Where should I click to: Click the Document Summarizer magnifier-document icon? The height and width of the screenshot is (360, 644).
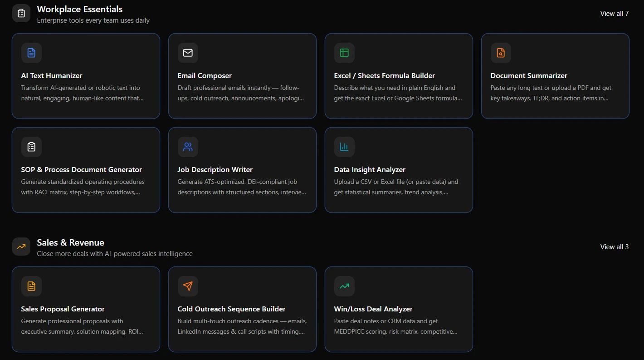point(501,53)
